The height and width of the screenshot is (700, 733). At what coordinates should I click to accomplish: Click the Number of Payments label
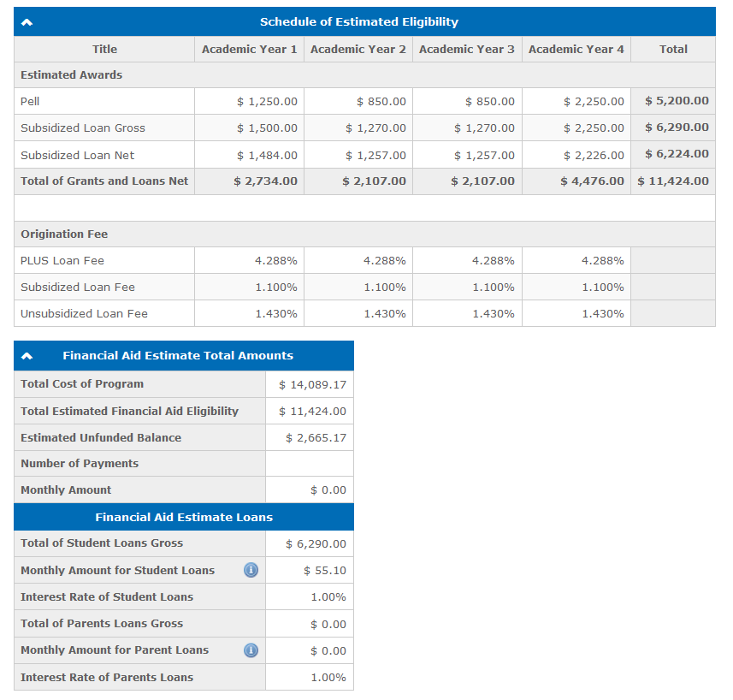(x=80, y=464)
